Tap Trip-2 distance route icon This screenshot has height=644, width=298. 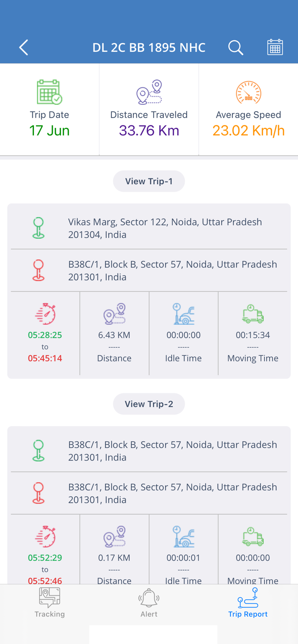click(x=114, y=537)
